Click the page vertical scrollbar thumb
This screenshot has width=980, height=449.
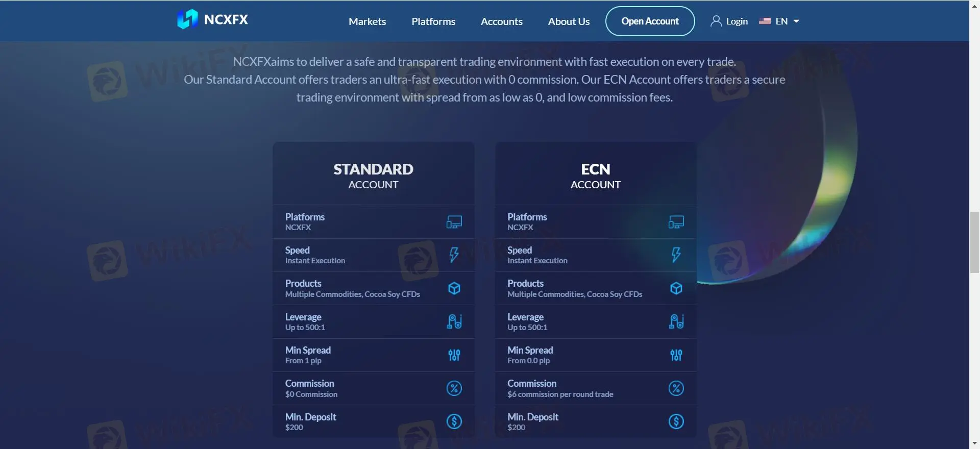pyautogui.click(x=974, y=242)
